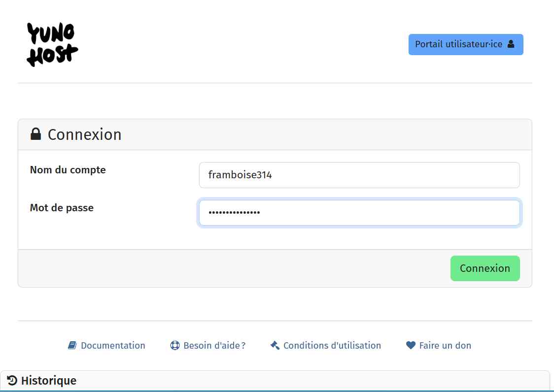Click the heart icon for donations
The width and height of the screenshot is (554, 392).
click(x=411, y=346)
